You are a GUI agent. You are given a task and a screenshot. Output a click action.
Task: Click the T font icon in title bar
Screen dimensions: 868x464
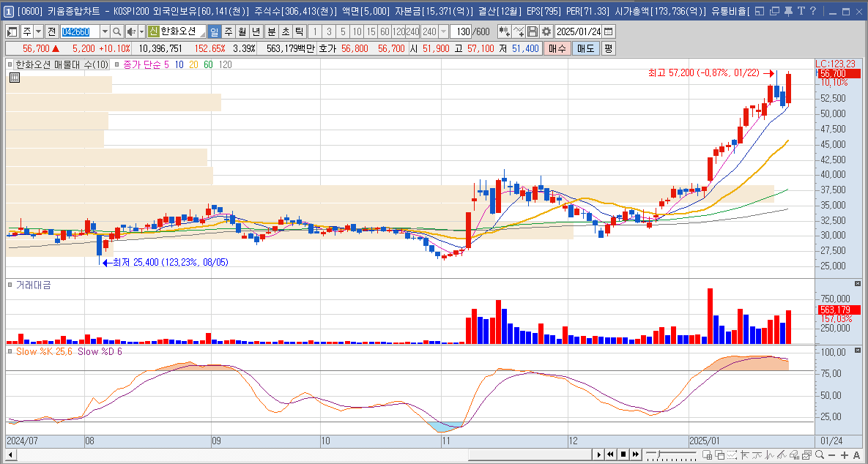[x=801, y=10]
